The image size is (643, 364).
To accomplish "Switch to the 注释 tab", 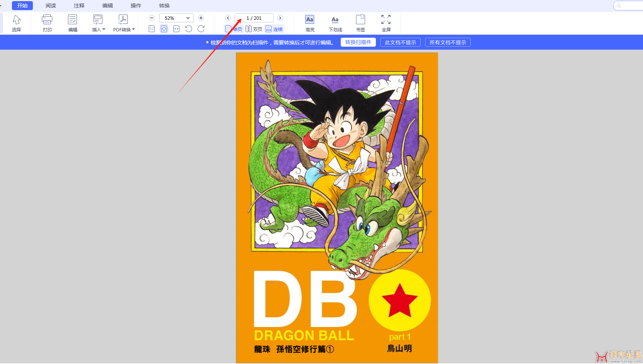I will pyautogui.click(x=79, y=6).
